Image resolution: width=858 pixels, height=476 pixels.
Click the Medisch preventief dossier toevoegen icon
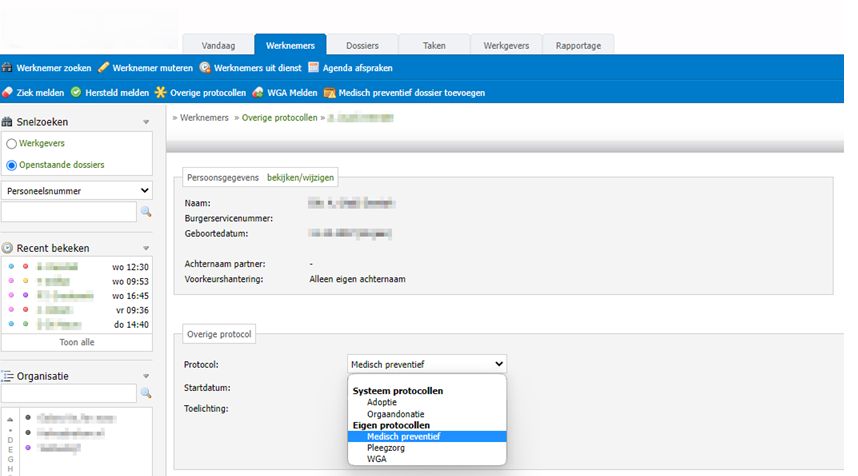point(329,93)
